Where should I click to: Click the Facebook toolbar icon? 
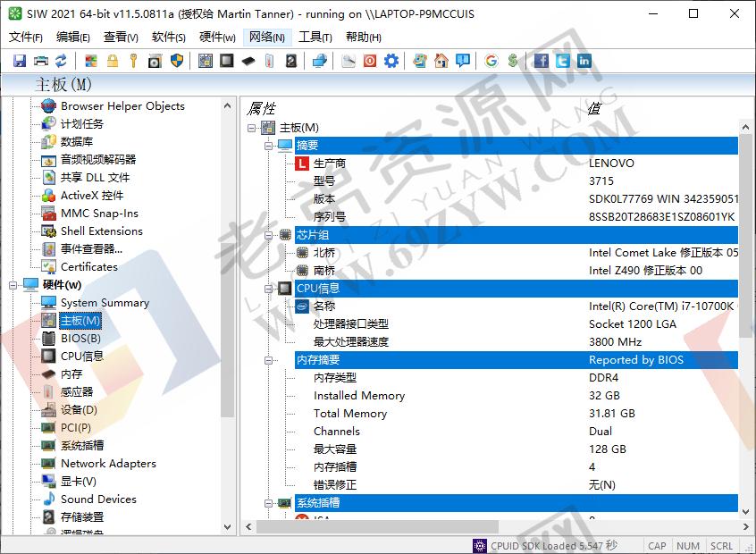pyautogui.click(x=541, y=61)
